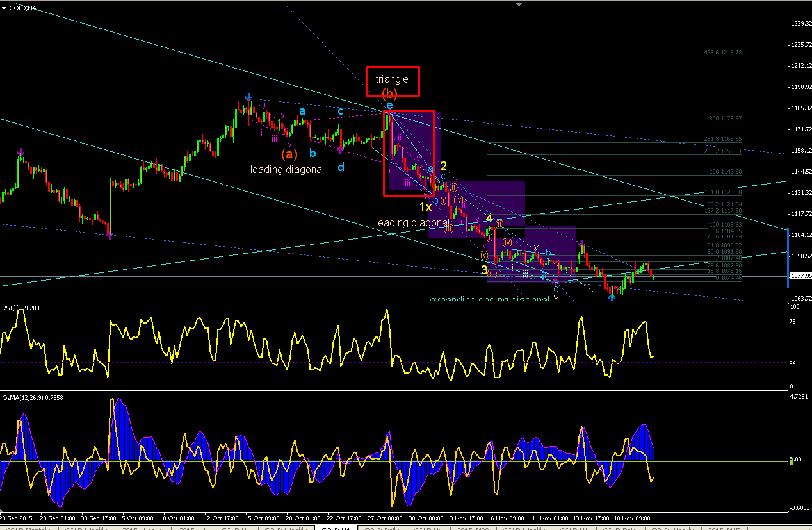The width and height of the screenshot is (812, 530).
Task: Select the orange (a) wave label
Action: pos(289,154)
